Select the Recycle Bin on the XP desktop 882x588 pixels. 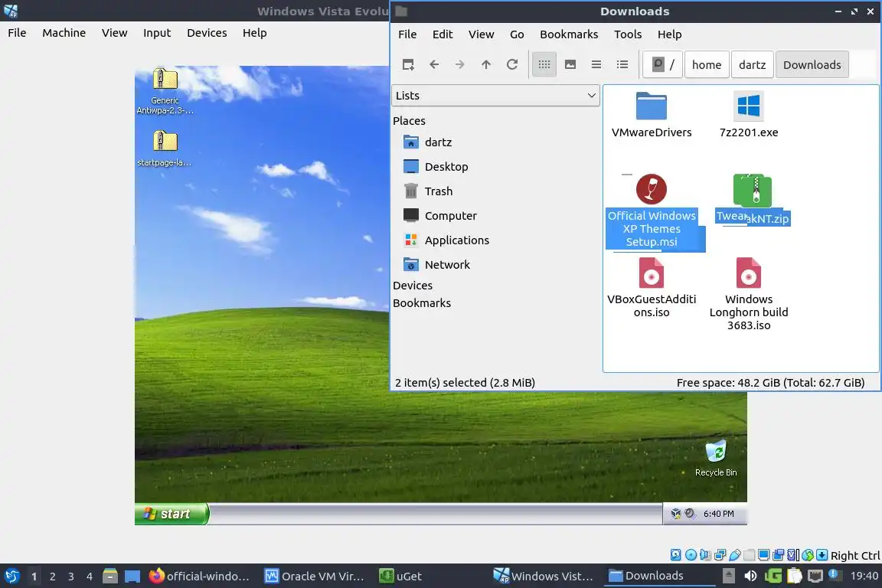[x=716, y=459]
